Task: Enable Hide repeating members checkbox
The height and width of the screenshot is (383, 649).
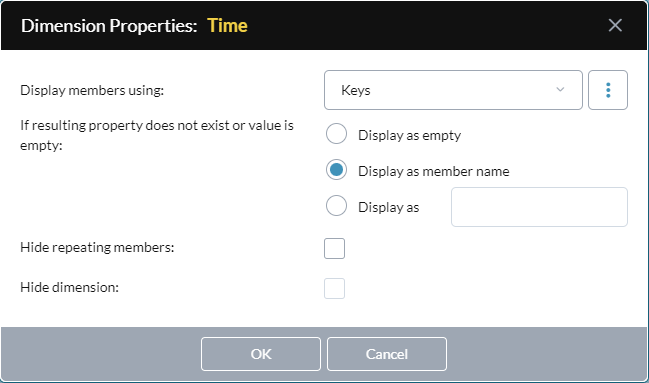Action: [334, 248]
